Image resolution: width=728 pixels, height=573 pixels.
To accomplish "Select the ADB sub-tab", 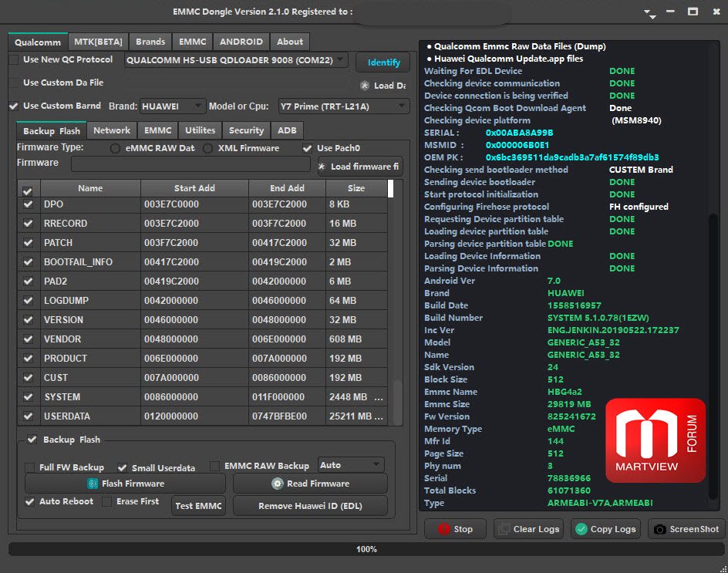I will tap(288, 130).
